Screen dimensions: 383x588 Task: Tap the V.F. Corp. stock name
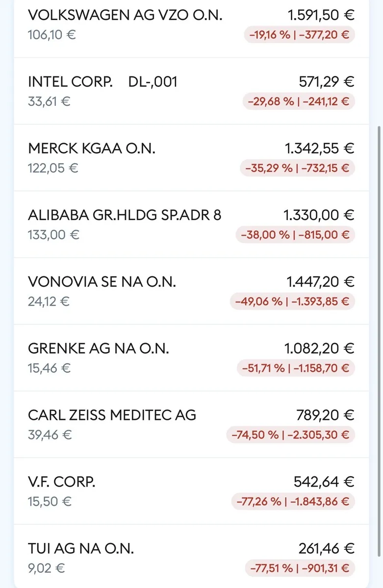[62, 482]
